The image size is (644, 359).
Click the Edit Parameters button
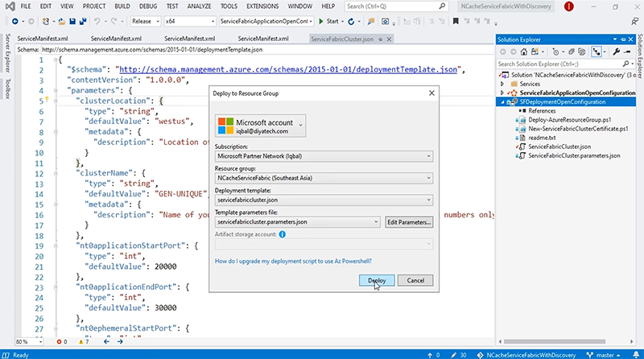coord(409,222)
